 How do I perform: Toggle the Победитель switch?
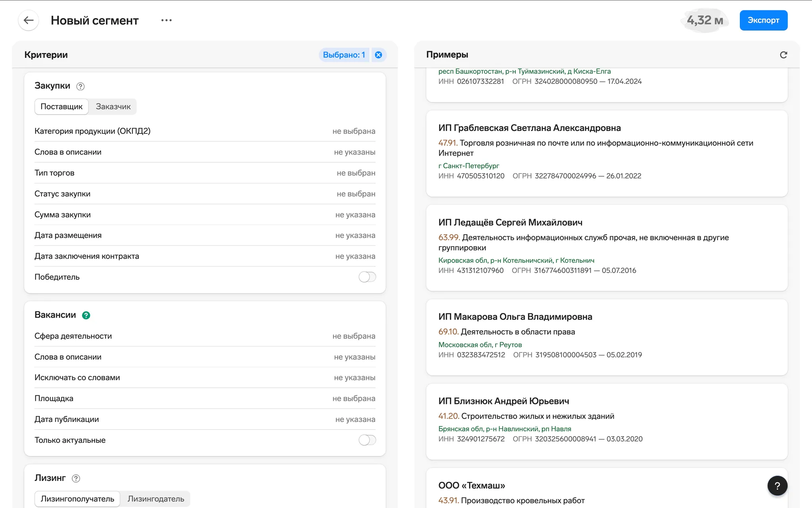pyautogui.click(x=367, y=277)
